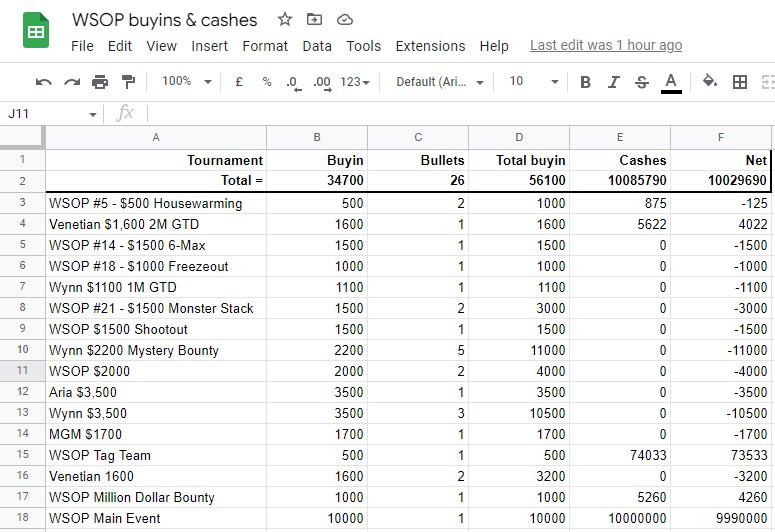This screenshot has height=532, width=775.
Task: Format as currency with the pound icon
Action: tap(239, 82)
